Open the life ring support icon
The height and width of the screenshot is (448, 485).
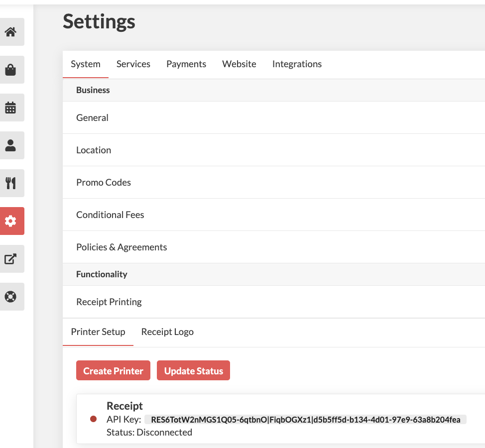pos(11,297)
